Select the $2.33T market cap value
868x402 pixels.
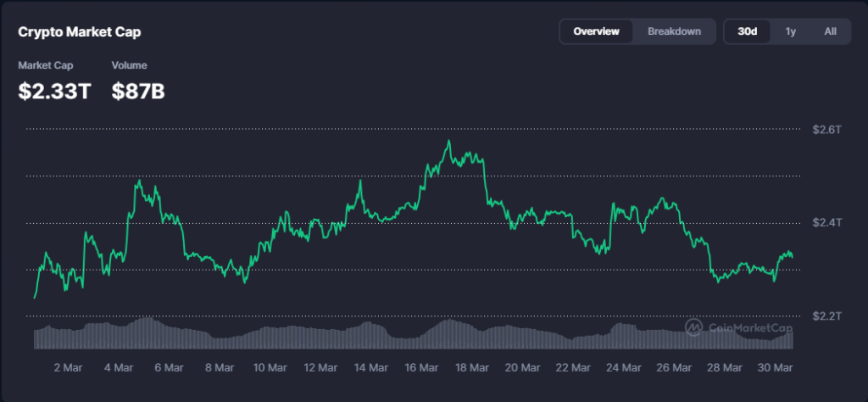click(x=54, y=91)
